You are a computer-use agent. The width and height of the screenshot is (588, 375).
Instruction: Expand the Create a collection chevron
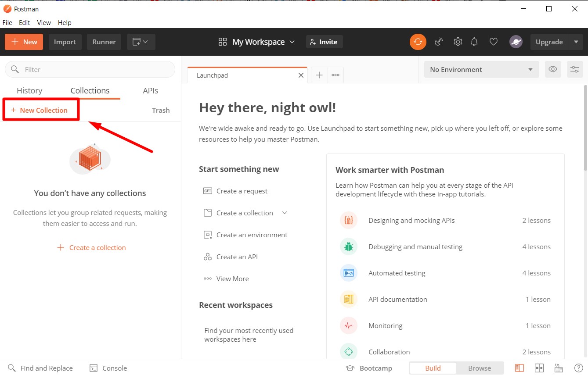(285, 213)
